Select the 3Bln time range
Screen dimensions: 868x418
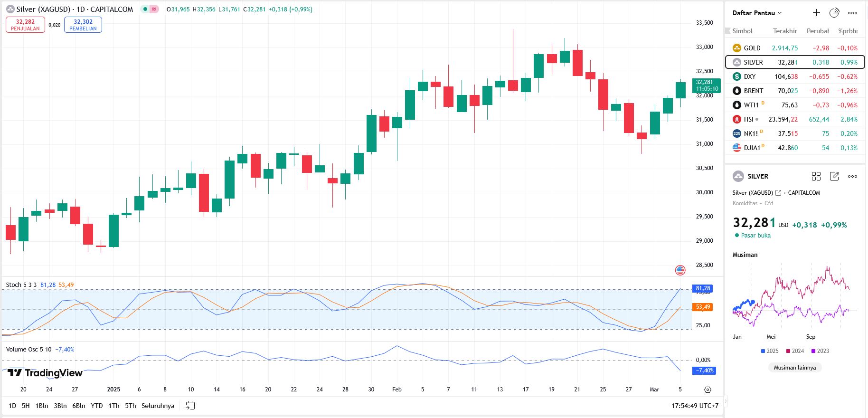[x=60, y=406]
